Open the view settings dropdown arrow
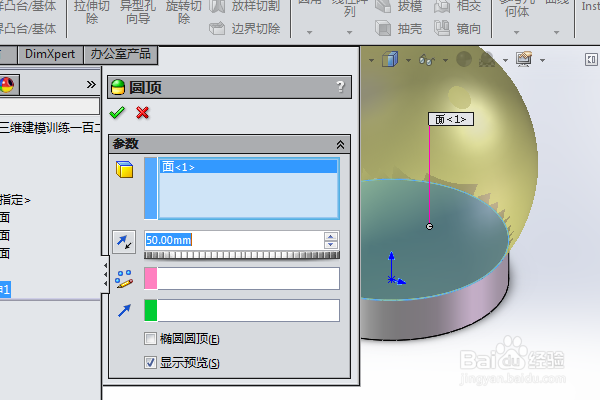 pyautogui.click(x=543, y=60)
